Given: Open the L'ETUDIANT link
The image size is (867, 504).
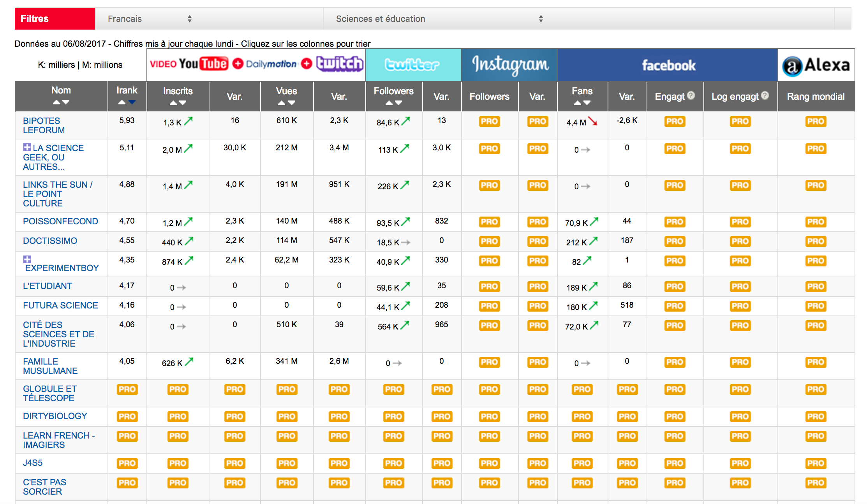Looking at the screenshot, I should [48, 286].
